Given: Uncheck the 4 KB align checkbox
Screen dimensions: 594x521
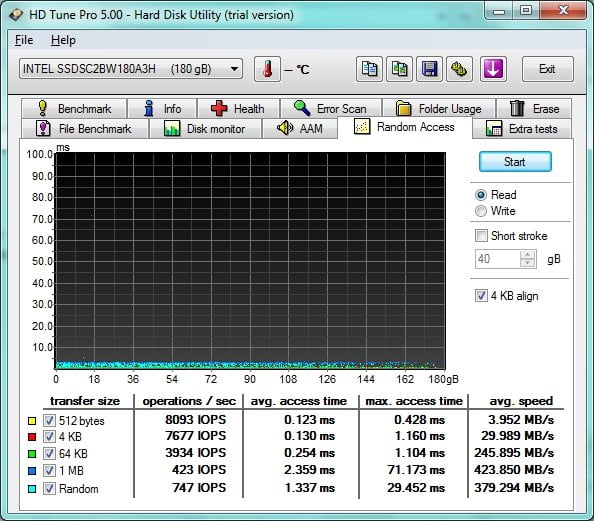Looking at the screenshot, I should pos(481,296).
